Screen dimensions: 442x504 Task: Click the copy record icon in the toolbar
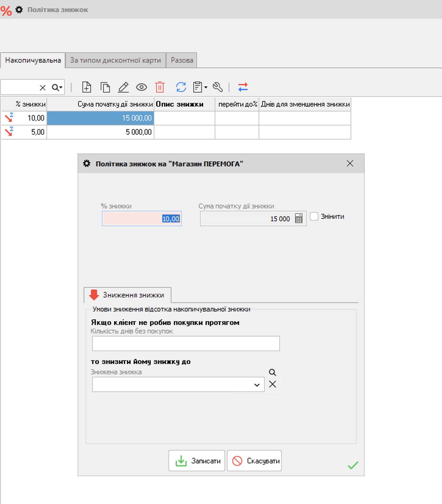105,87
